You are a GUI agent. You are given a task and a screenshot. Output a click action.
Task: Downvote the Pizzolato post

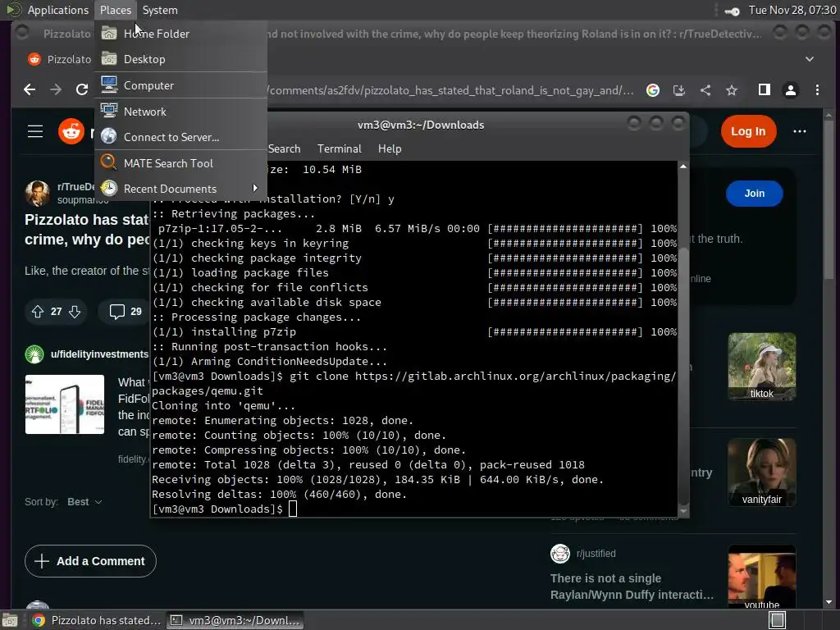pos(75,311)
